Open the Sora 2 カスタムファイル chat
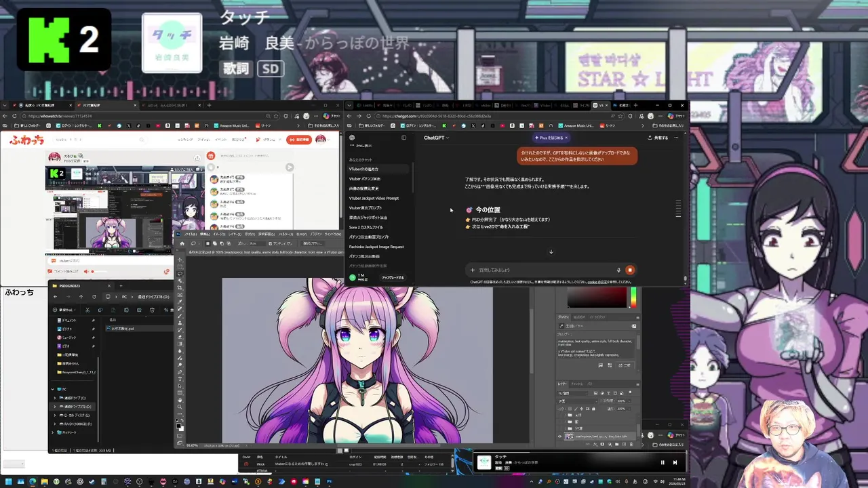Viewport: 868px width, 488px height. click(366, 227)
